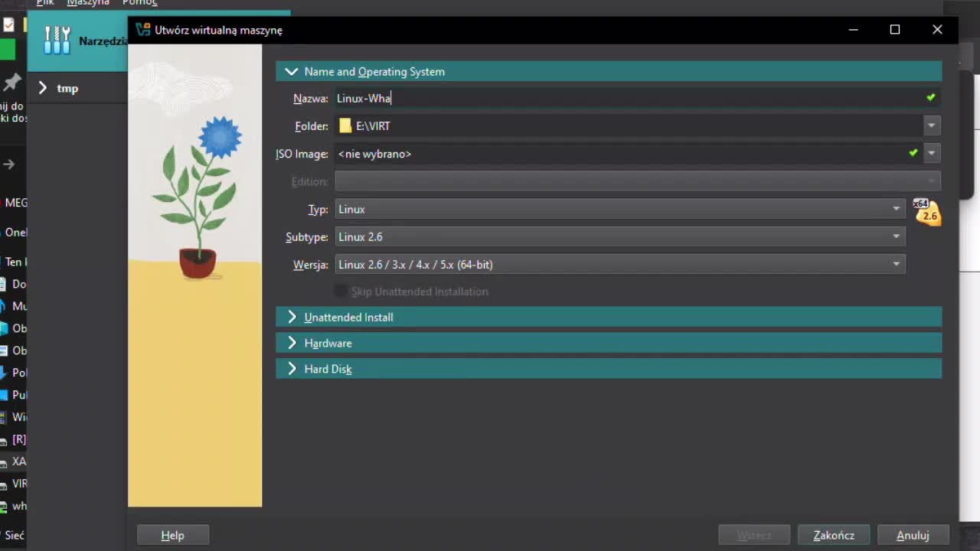This screenshot has width=980, height=551.
Task: Open the Wersja dropdown with the 64-bit kernel
Action: [x=620, y=264]
